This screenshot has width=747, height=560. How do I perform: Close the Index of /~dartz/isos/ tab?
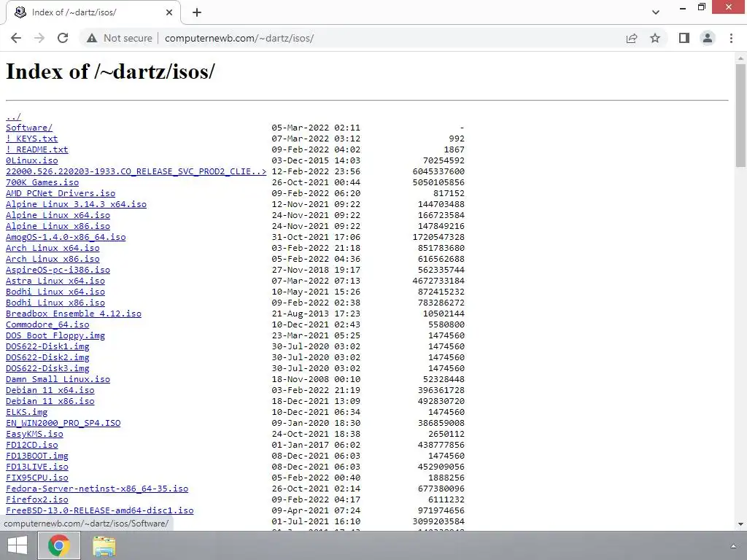tap(169, 12)
